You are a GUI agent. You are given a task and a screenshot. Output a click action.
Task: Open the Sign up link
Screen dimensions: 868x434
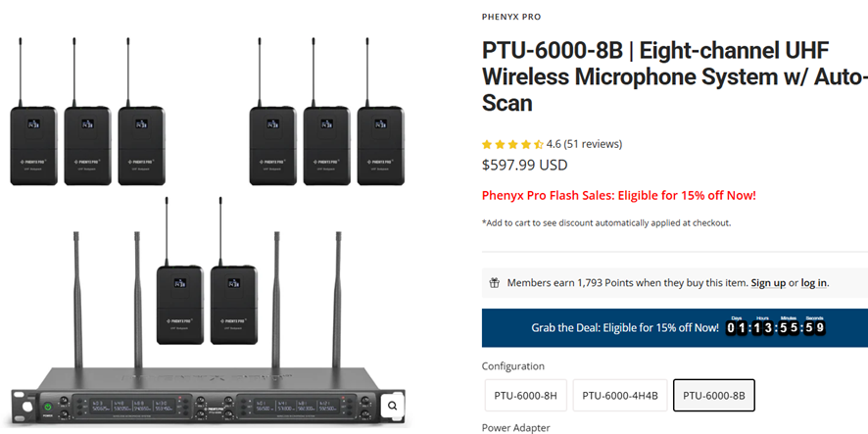point(768,283)
